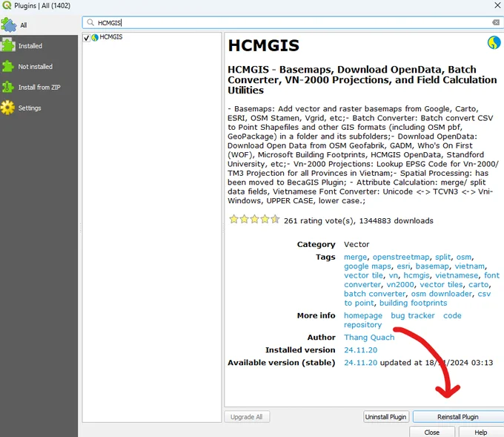
Task: Open the Installed plugins tab
Action: [x=39, y=46]
